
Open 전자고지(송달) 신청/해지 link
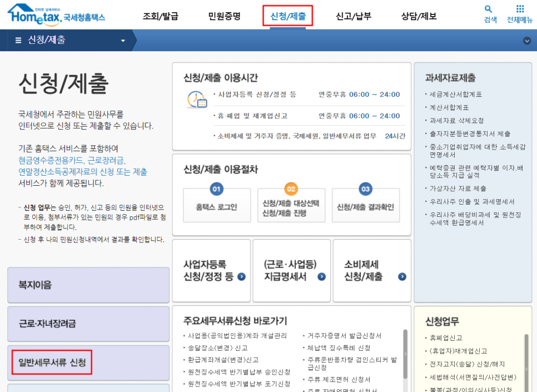(x=467, y=364)
